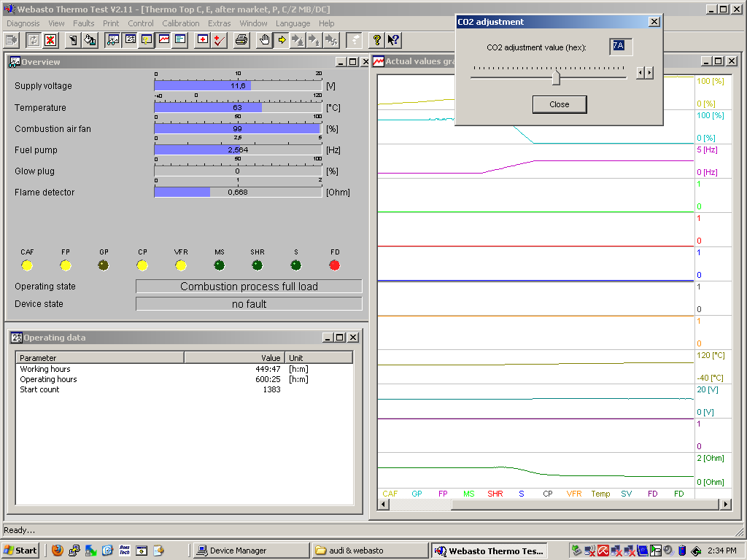The height and width of the screenshot is (560, 747).
Task: Click the FD red status indicator
Action: click(x=334, y=265)
